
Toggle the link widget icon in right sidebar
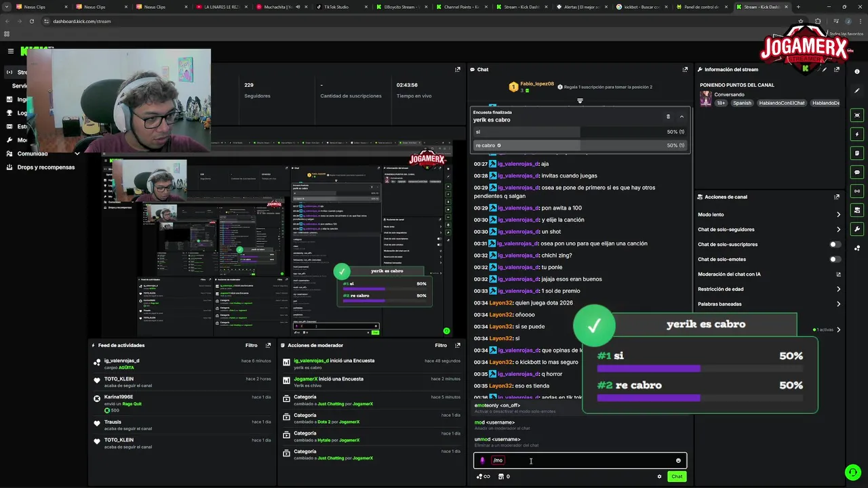[857, 191]
